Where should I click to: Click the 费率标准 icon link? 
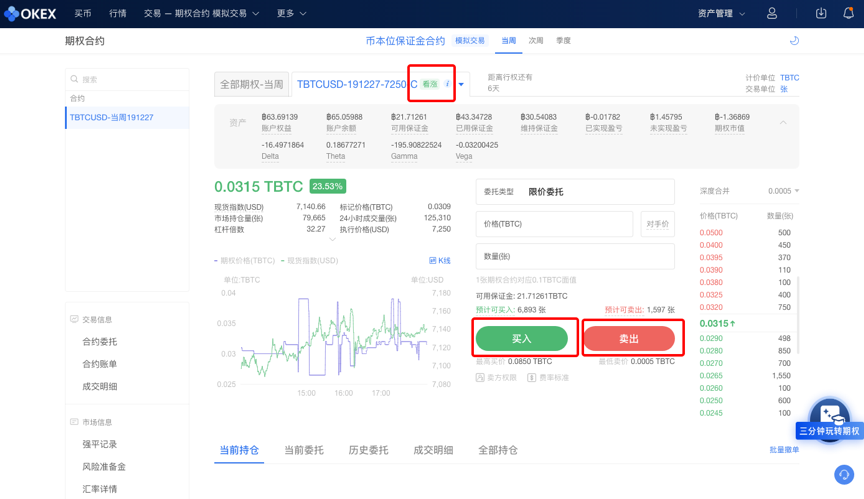click(x=548, y=378)
